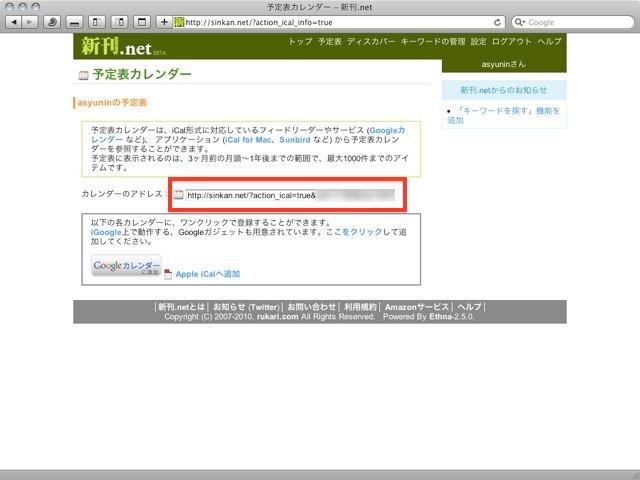Click Amazonサービス in the footer
Viewport: 640px width, 480px height.
point(416,307)
